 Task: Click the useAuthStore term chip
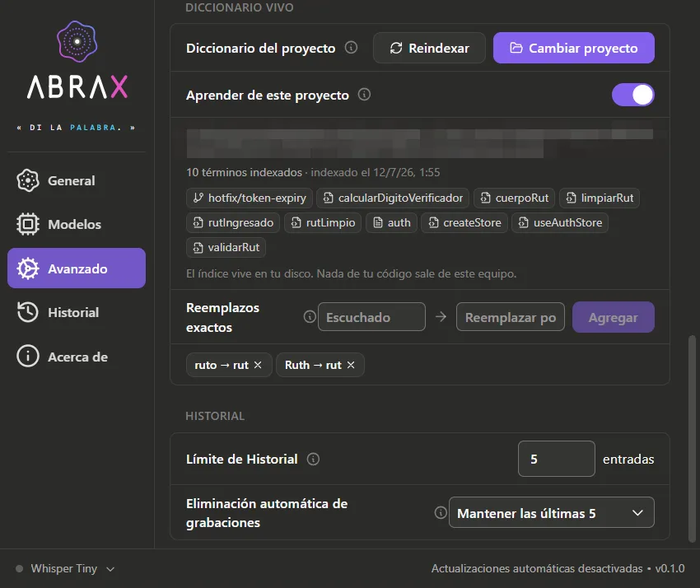pyautogui.click(x=560, y=222)
